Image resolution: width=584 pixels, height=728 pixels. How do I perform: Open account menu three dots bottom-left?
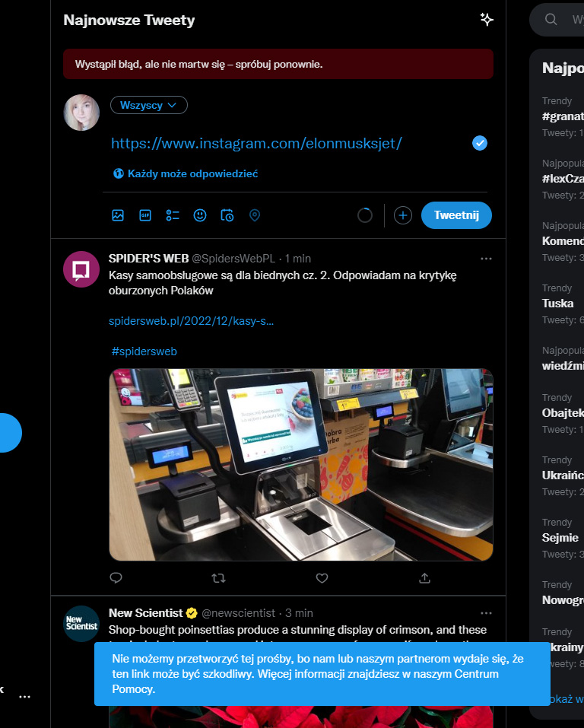[24, 697]
